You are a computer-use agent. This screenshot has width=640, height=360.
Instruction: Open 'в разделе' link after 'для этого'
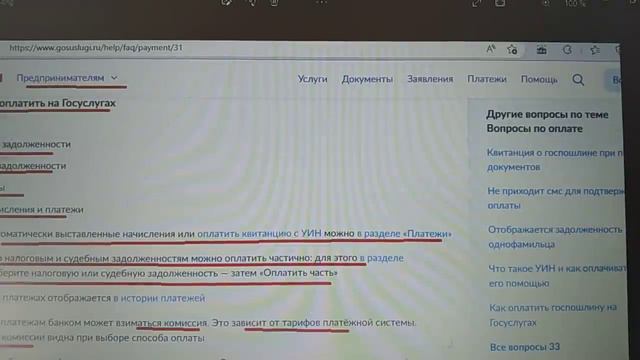(x=381, y=258)
